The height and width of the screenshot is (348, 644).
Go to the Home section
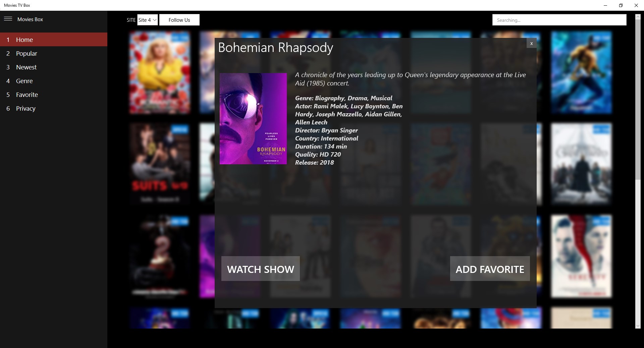point(54,40)
